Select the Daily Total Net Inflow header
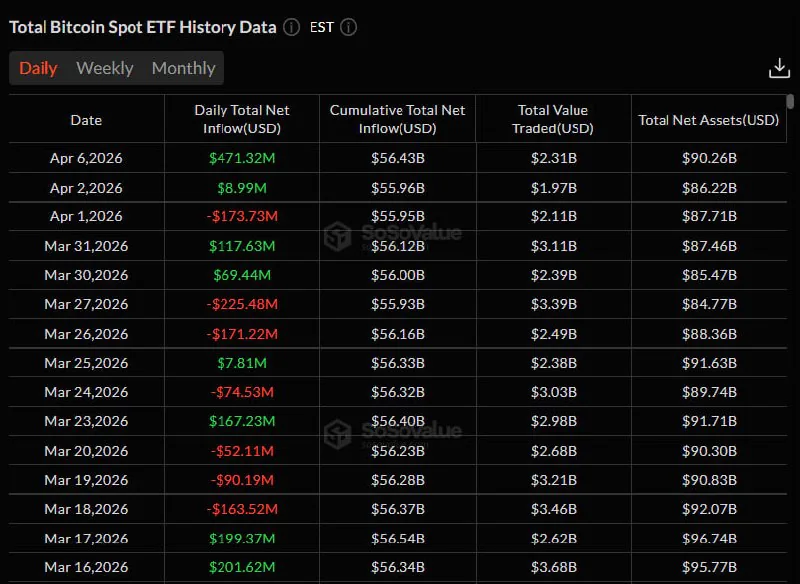The width and height of the screenshot is (800, 584). click(x=242, y=119)
